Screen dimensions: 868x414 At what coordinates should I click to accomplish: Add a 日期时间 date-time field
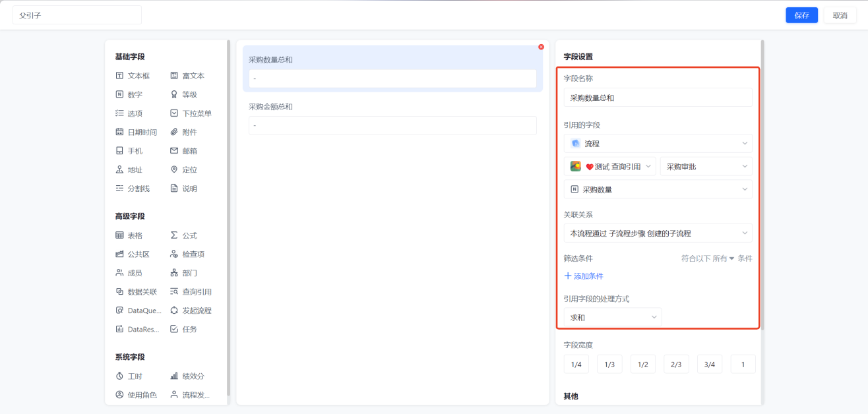click(137, 132)
